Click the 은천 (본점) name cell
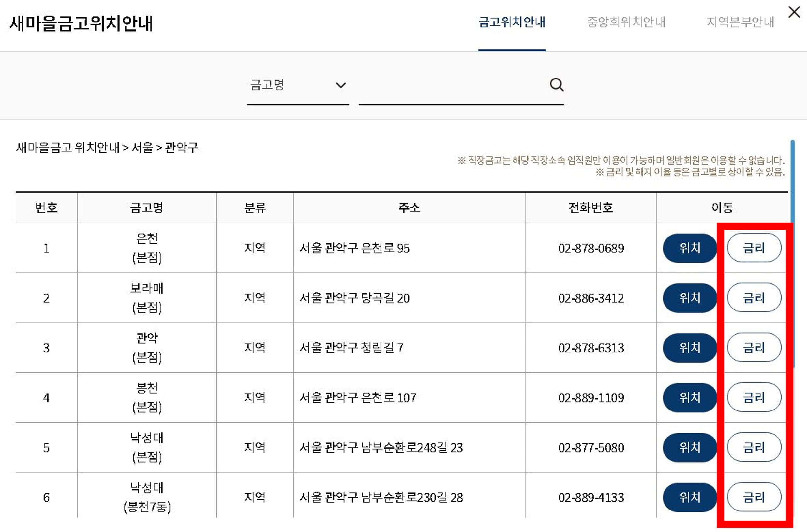 pyautogui.click(x=147, y=248)
